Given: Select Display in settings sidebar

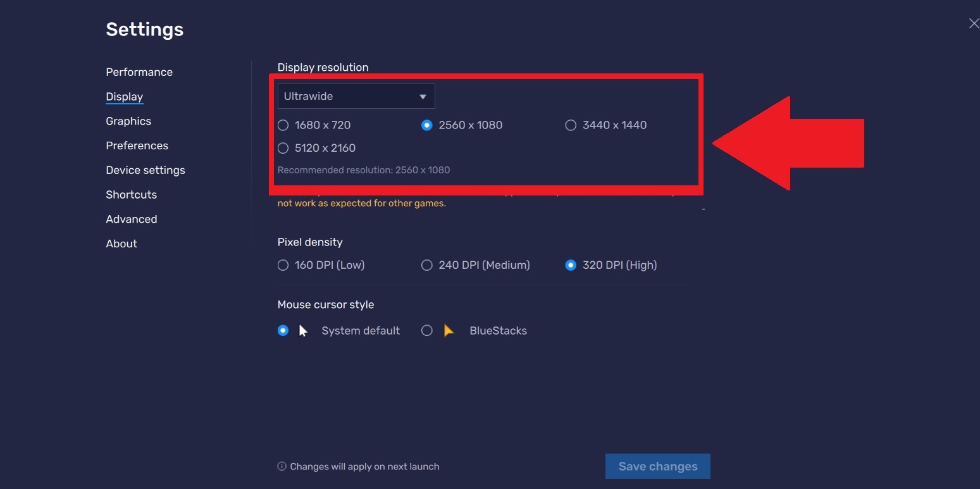Looking at the screenshot, I should 125,97.
